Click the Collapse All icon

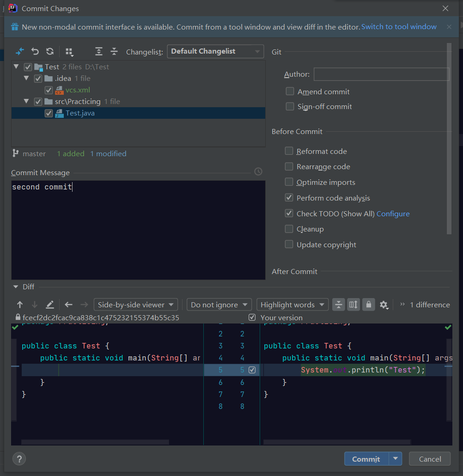[114, 51]
